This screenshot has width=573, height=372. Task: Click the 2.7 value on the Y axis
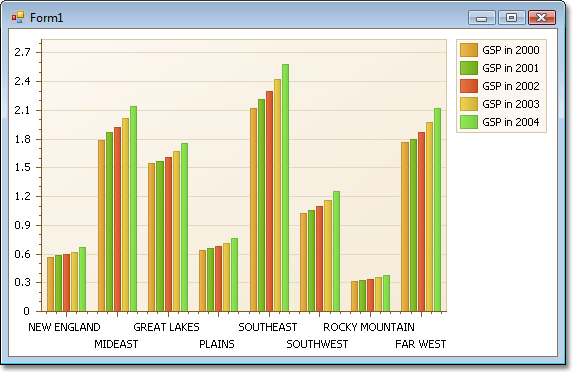click(x=22, y=52)
